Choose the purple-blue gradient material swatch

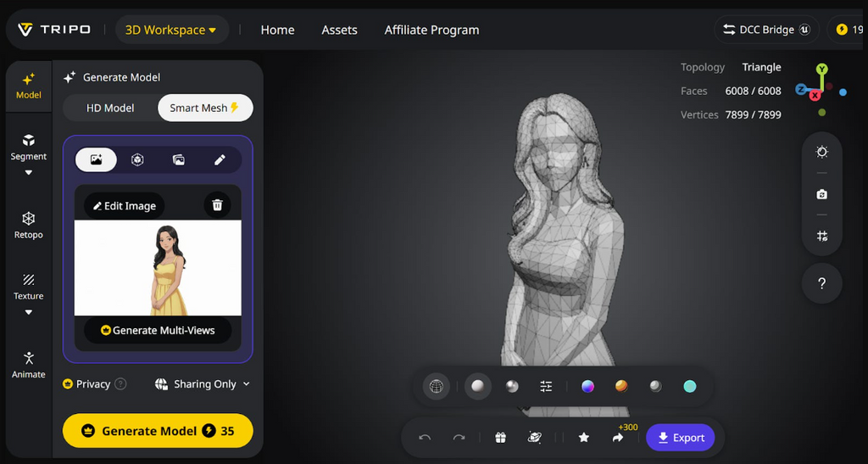(587, 387)
